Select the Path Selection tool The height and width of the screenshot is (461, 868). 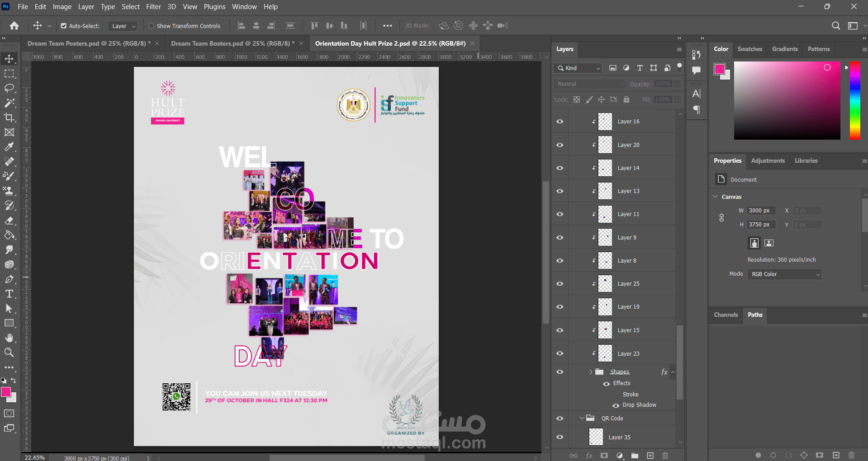pyautogui.click(x=9, y=309)
